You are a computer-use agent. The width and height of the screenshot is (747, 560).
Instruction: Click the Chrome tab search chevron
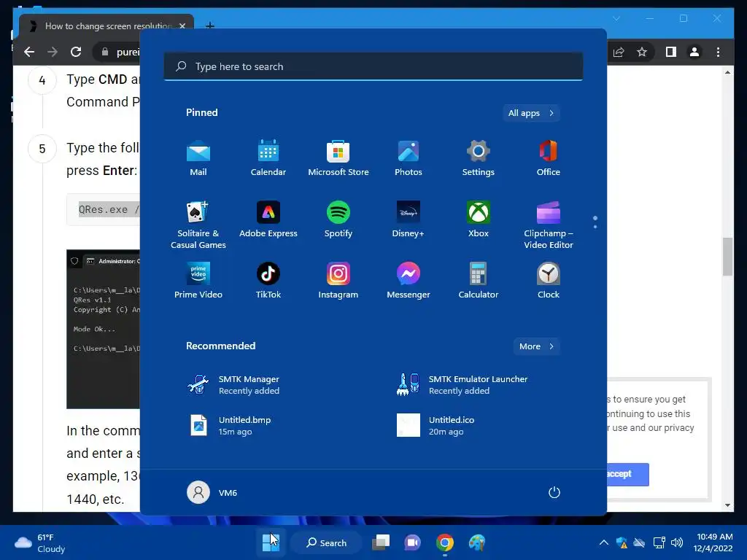[x=616, y=18]
